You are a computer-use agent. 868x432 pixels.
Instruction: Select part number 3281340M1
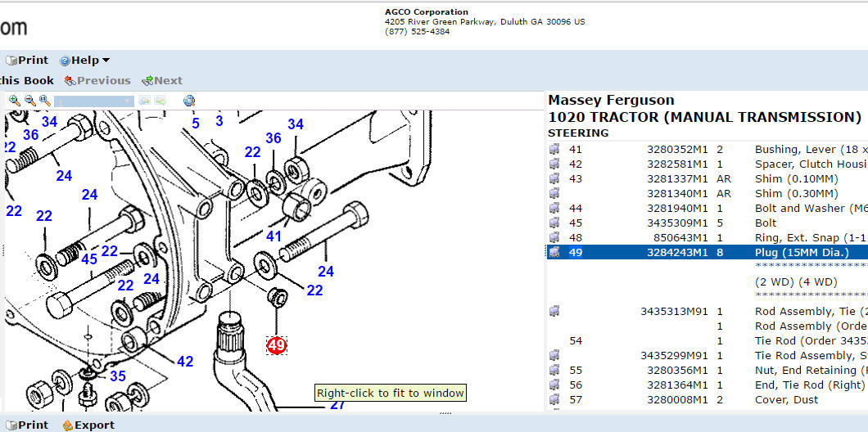click(677, 194)
